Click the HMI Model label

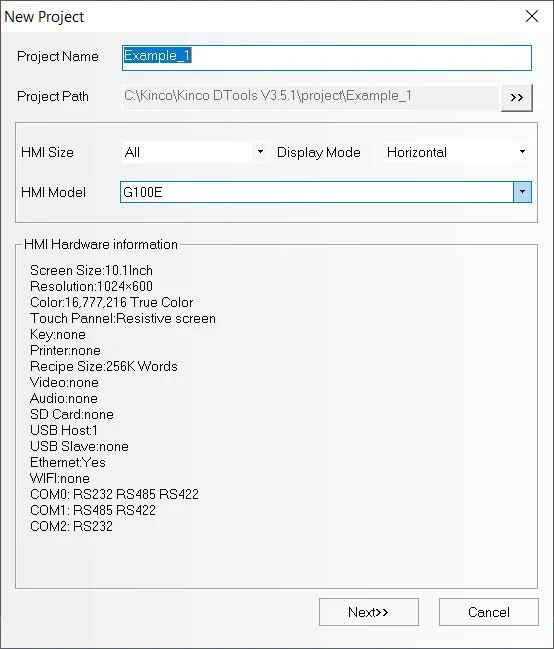[53, 192]
